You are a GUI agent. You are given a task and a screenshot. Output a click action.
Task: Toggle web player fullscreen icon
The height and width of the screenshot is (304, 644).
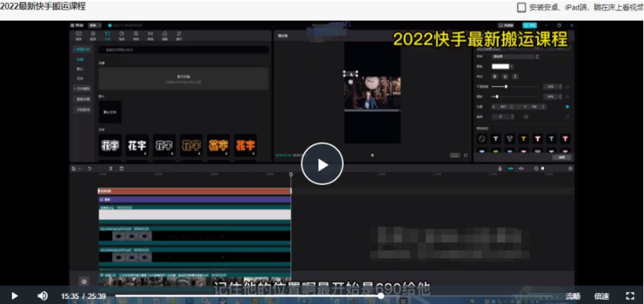630,296
